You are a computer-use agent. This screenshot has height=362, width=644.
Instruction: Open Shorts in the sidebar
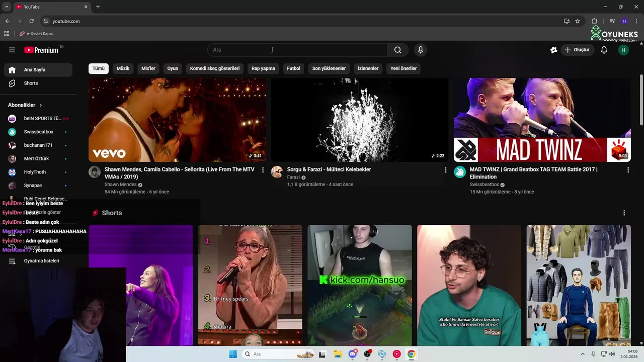tap(38, 83)
